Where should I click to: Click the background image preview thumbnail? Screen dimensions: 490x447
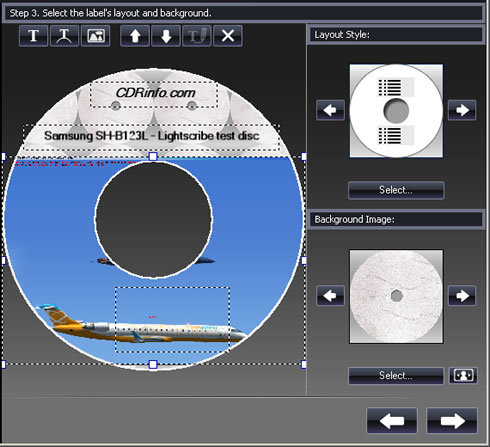coord(396,296)
